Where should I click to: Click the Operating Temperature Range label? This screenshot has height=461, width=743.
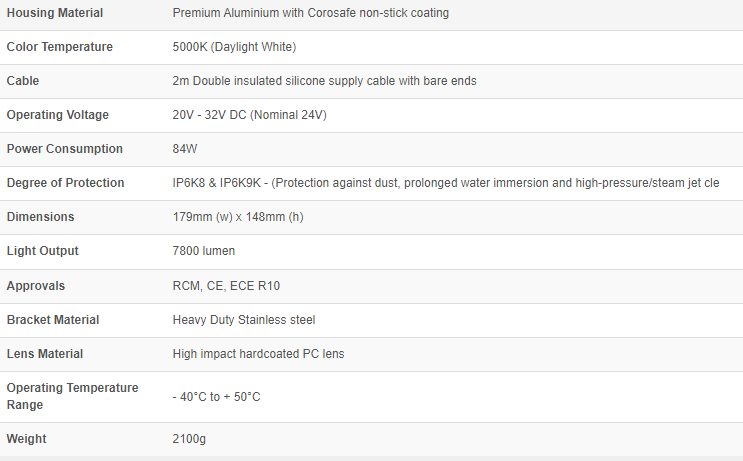(x=72, y=396)
